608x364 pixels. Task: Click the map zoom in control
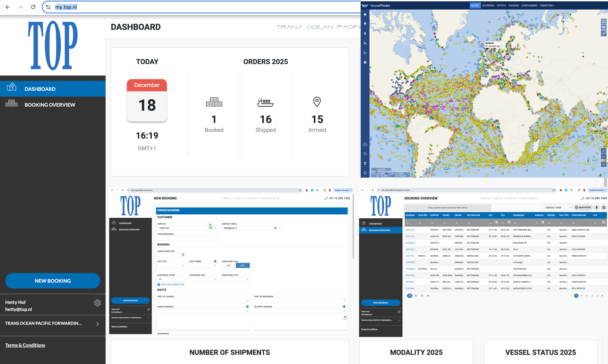(x=604, y=151)
